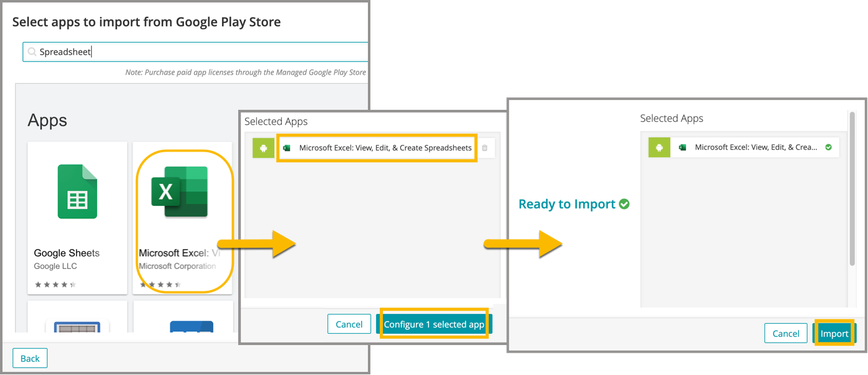The width and height of the screenshot is (868, 375).
Task: Click the Android icon in the Ready to Import panel
Action: point(659,148)
